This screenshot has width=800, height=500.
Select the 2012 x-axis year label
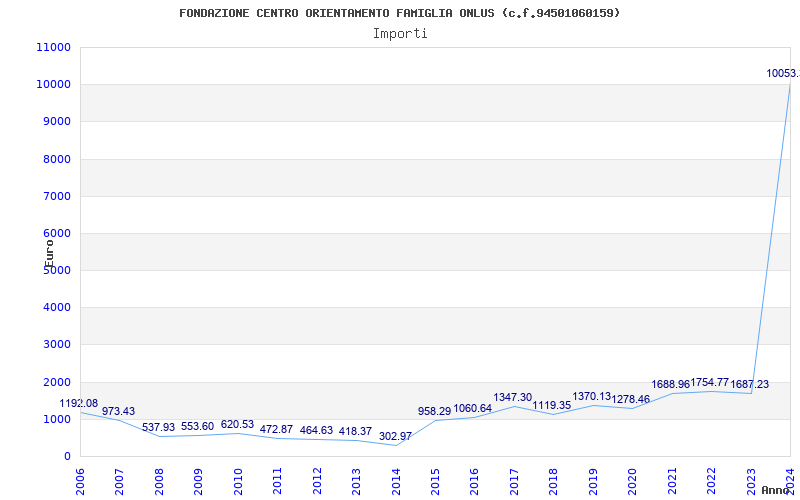point(317,481)
